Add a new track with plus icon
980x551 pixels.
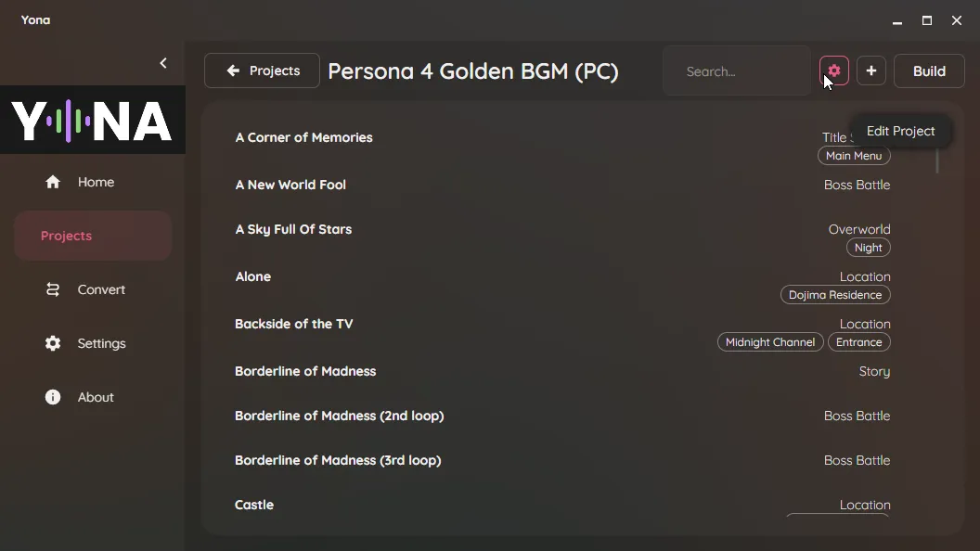click(x=870, y=70)
